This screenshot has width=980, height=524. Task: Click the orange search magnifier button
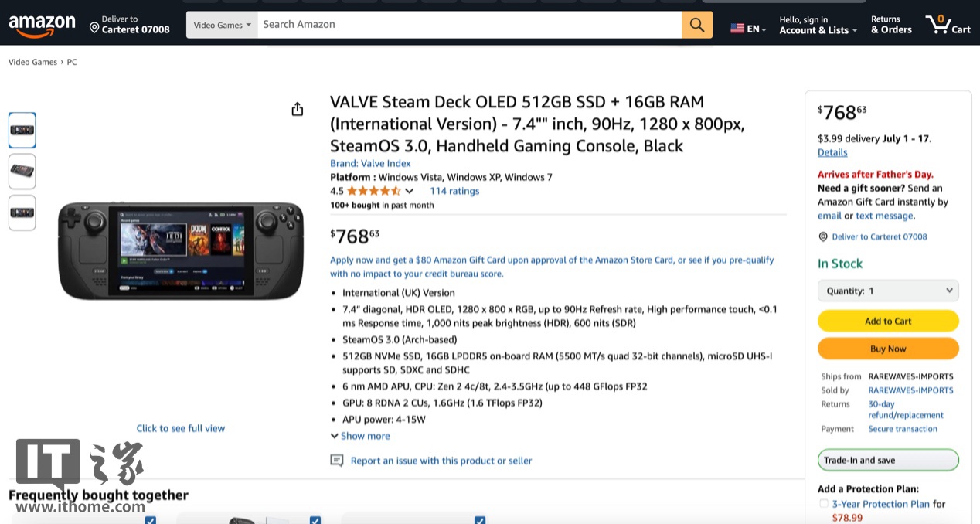696,25
